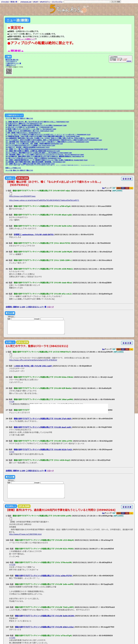
Task: Click 書き込む button in サウナ thread form
Action: (11, 480)
